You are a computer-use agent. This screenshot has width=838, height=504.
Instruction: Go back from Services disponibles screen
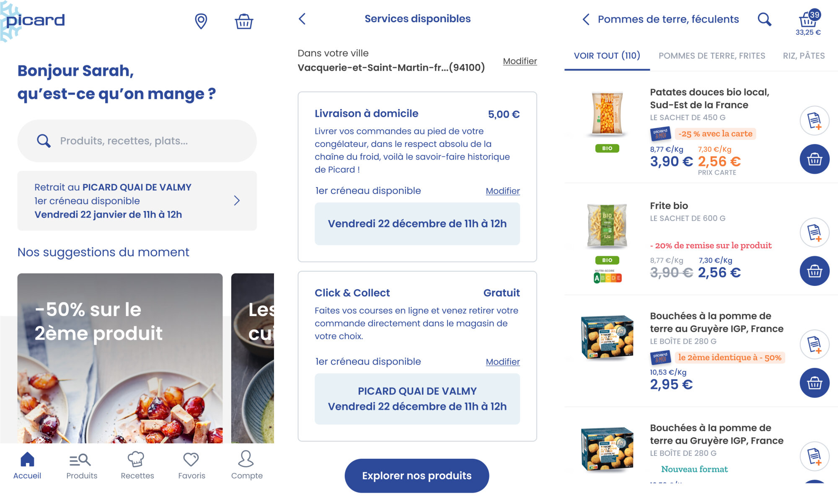point(303,19)
